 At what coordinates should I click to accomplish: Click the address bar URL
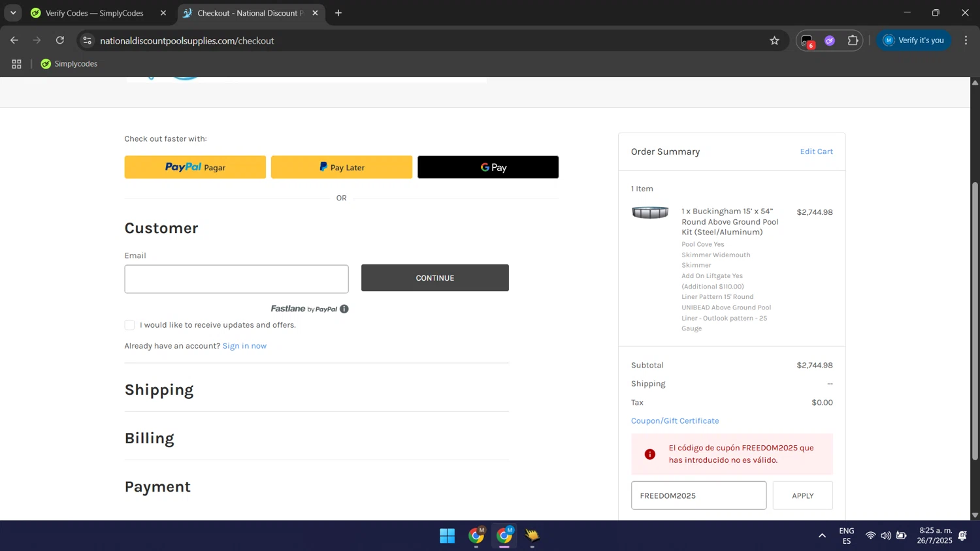[x=187, y=40]
